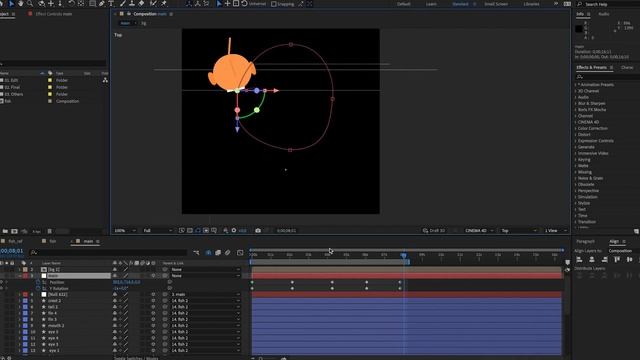Select the Puppet Pin tool

tap(164, 4)
